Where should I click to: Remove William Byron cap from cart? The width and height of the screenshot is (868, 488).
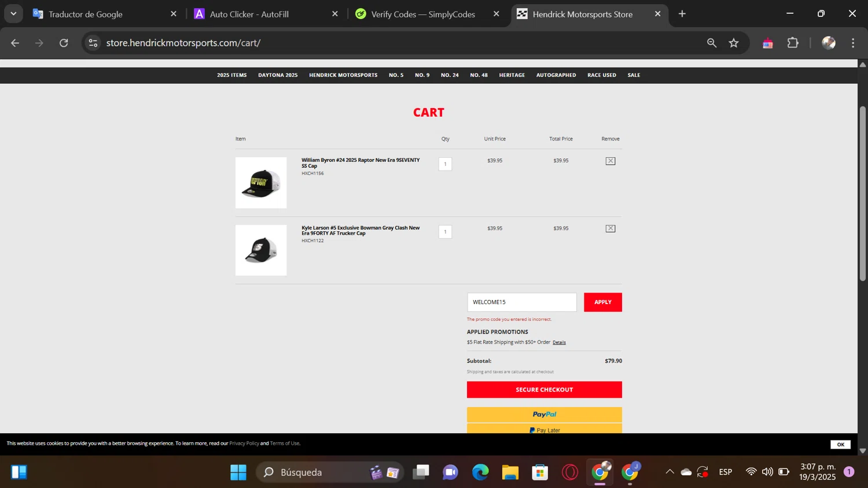point(610,161)
